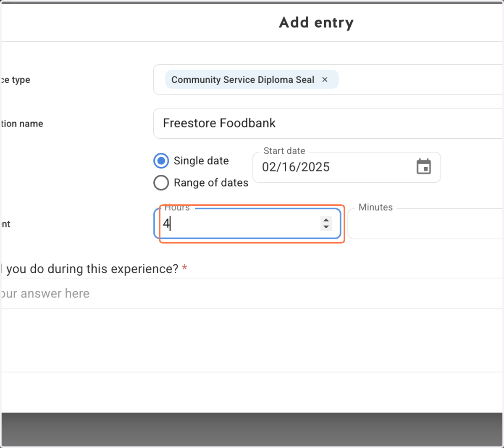
Task: Focus the Minutes input field
Action: [x=425, y=224]
